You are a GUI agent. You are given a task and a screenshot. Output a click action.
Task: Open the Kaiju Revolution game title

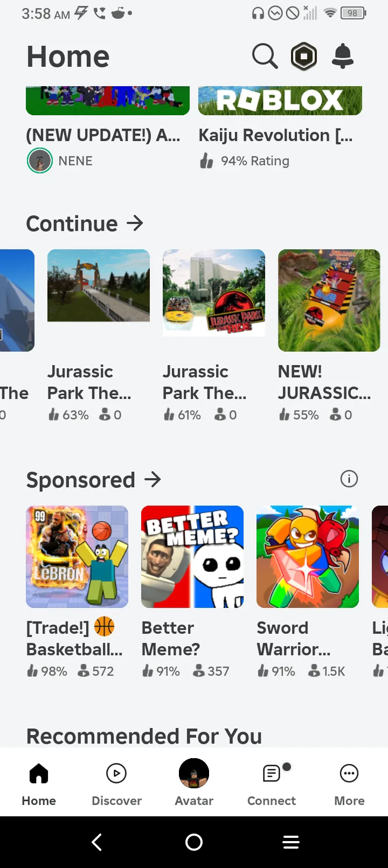(x=275, y=135)
